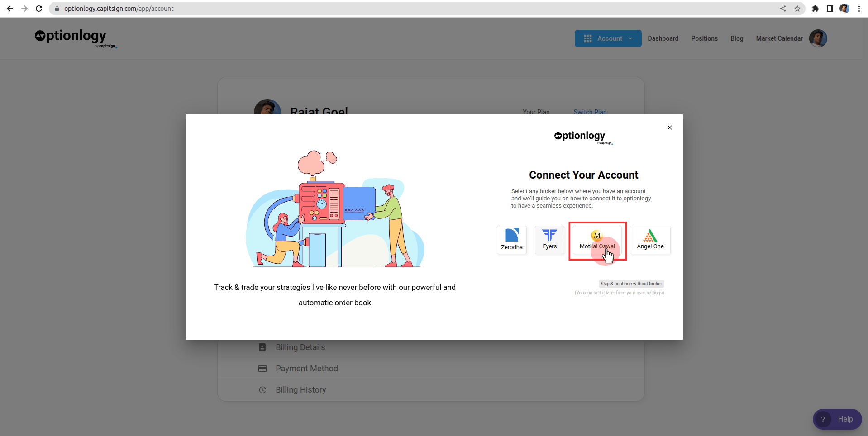Toggle the browser side panel icon
The height and width of the screenshot is (436, 868).
(x=830, y=9)
